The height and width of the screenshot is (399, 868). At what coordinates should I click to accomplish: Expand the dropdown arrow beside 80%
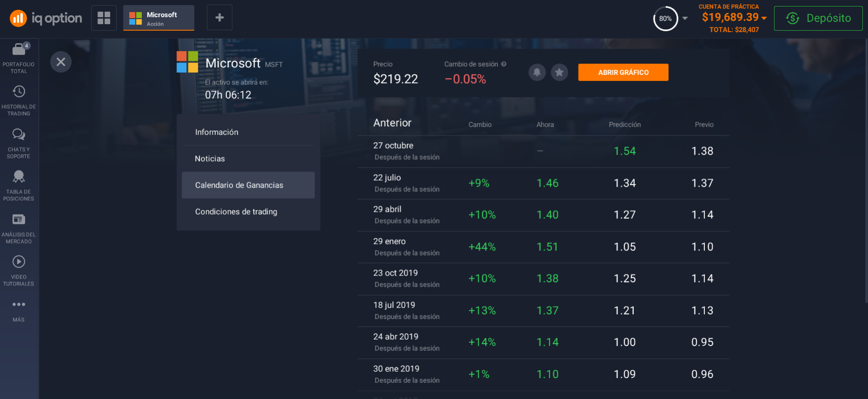685,19
